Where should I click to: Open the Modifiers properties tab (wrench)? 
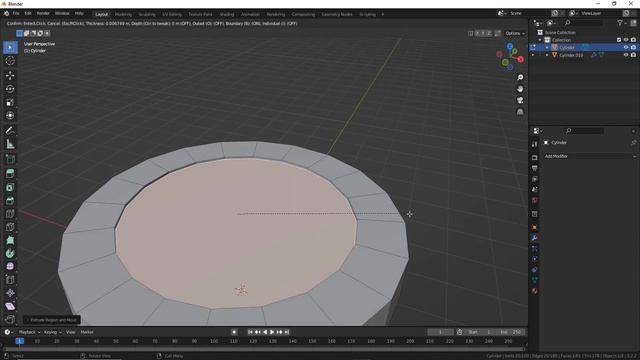[535, 238]
